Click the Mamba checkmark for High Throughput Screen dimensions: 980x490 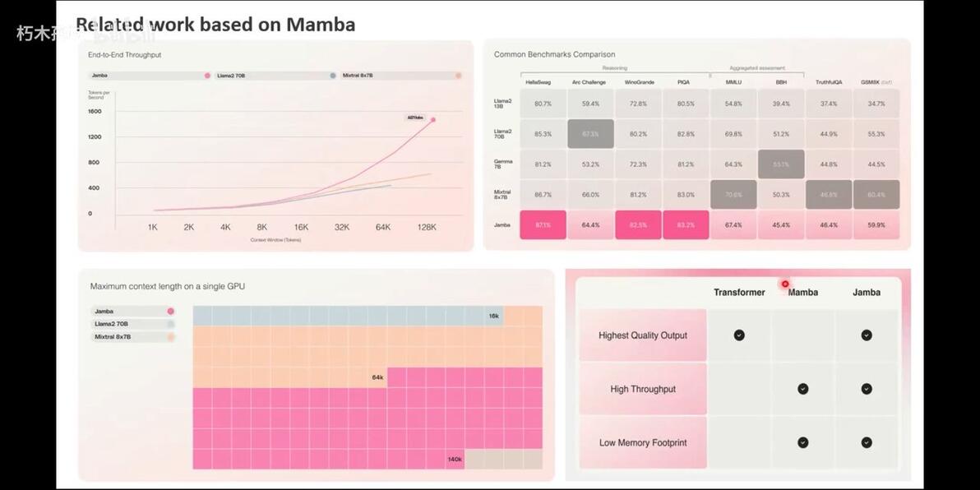pyautogui.click(x=803, y=389)
